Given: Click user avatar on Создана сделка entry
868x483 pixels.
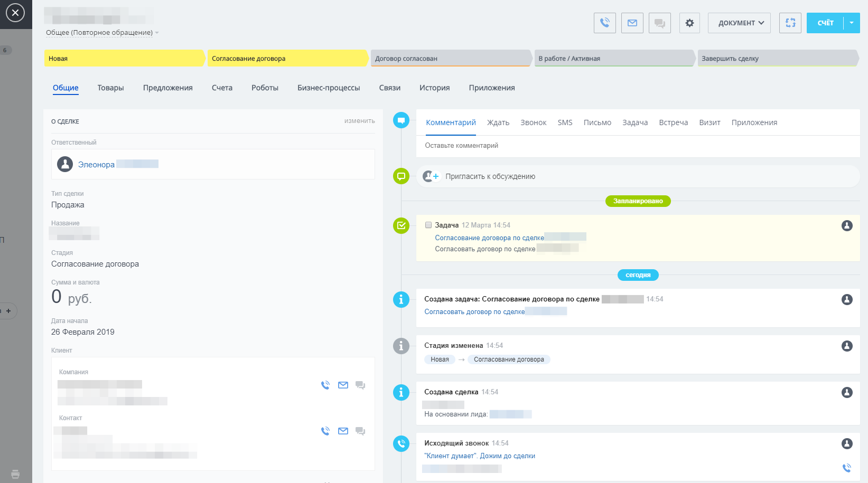Looking at the screenshot, I should [x=847, y=392].
